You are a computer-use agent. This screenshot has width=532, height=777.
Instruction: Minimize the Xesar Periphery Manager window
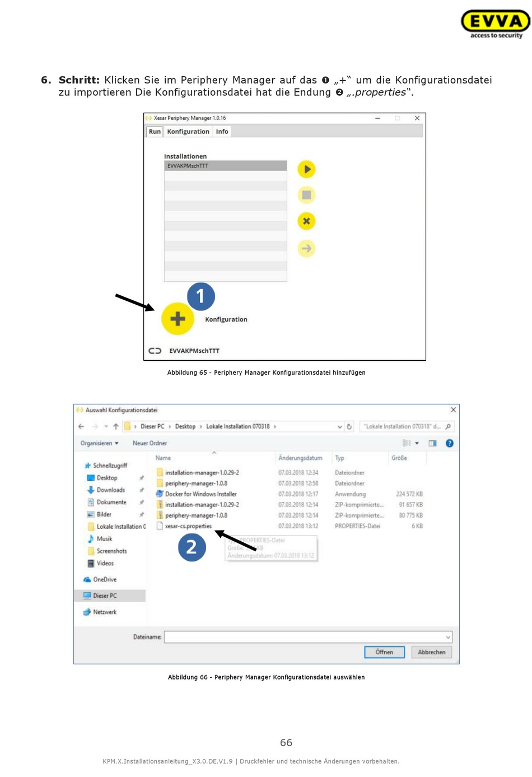click(377, 118)
